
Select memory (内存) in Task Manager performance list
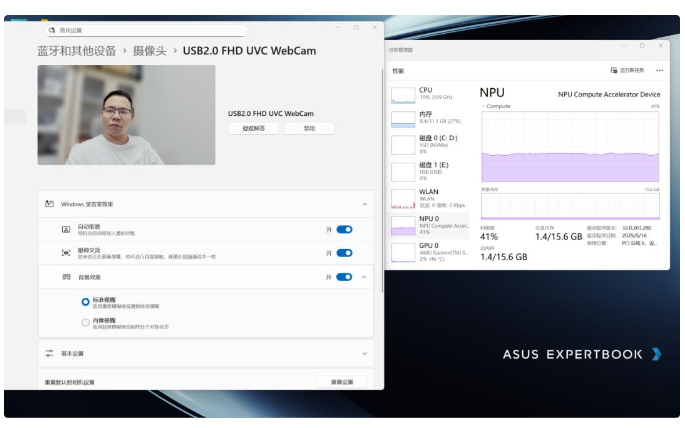click(x=430, y=117)
